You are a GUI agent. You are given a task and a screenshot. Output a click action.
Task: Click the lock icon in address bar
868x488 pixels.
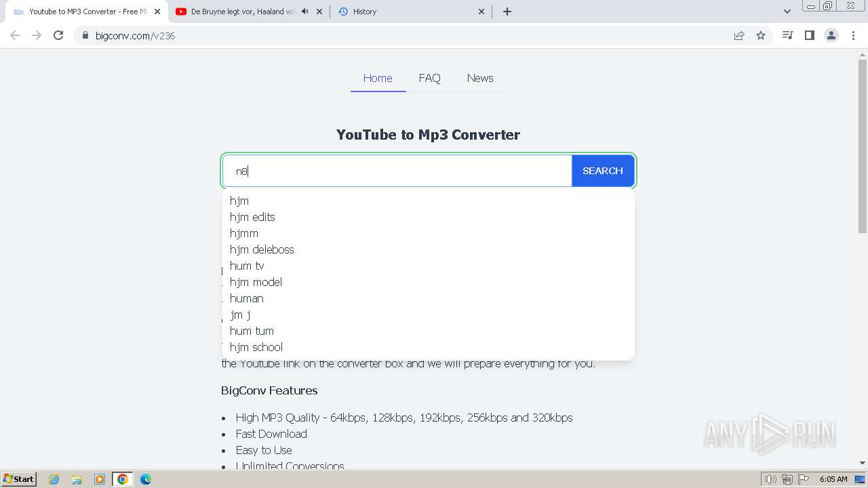coord(85,35)
